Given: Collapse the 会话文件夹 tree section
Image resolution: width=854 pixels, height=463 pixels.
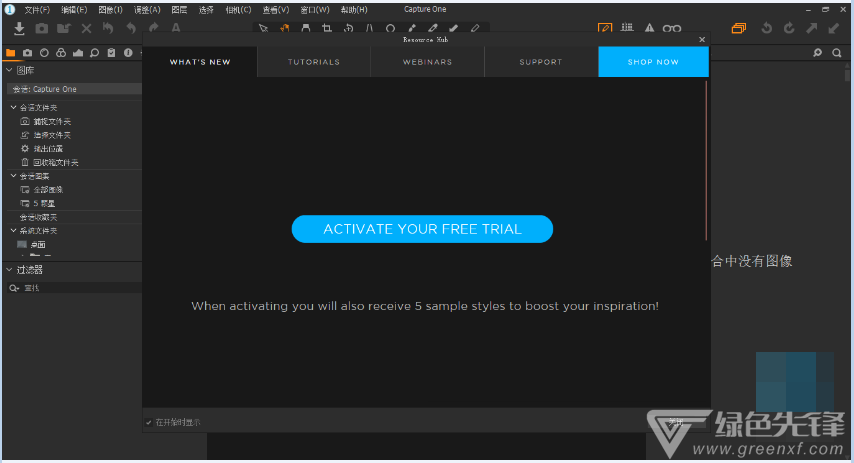Looking at the screenshot, I should tap(14, 107).
